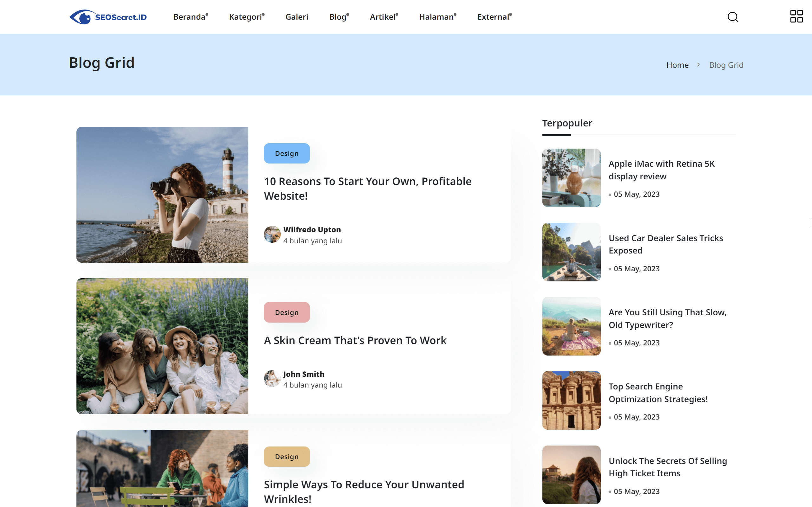Screen dimensions: 812x507
Task: Click the red Design badge on the skin cream post
Action: [286, 312]
